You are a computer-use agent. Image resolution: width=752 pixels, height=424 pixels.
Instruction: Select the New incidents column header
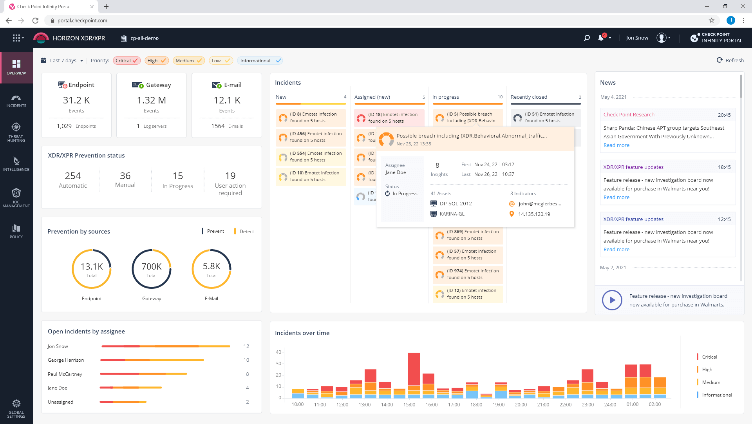click(311, 97)
